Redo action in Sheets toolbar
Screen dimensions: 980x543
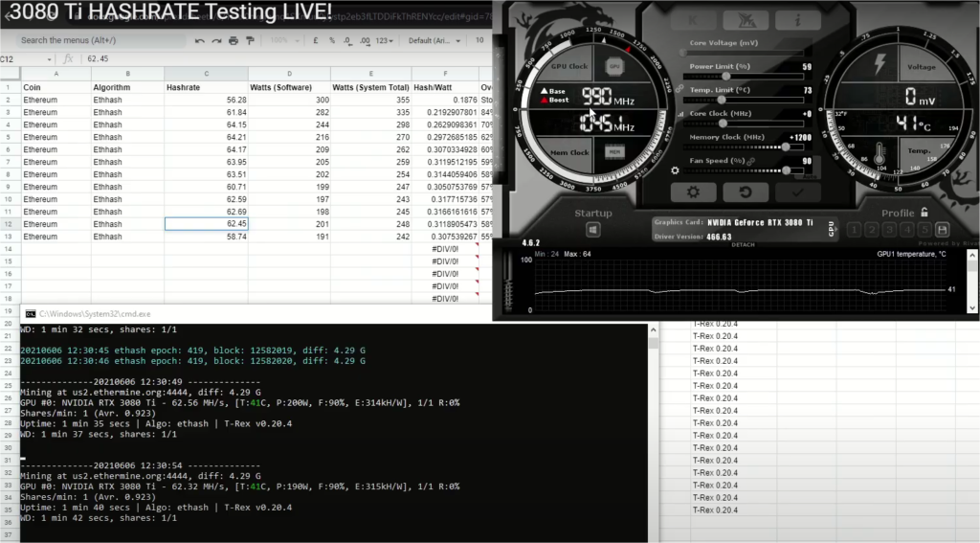click(216, 40)
